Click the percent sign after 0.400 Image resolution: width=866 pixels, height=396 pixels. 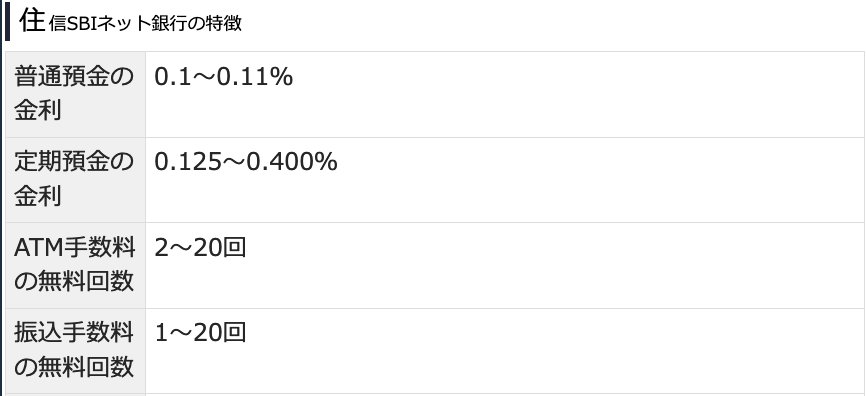tap(327, 162)
